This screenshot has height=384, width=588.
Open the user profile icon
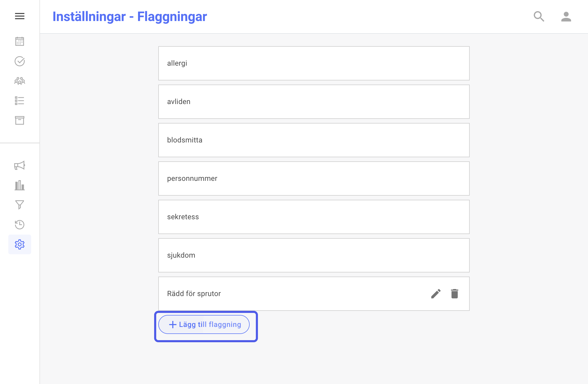[x=566, y=17]
